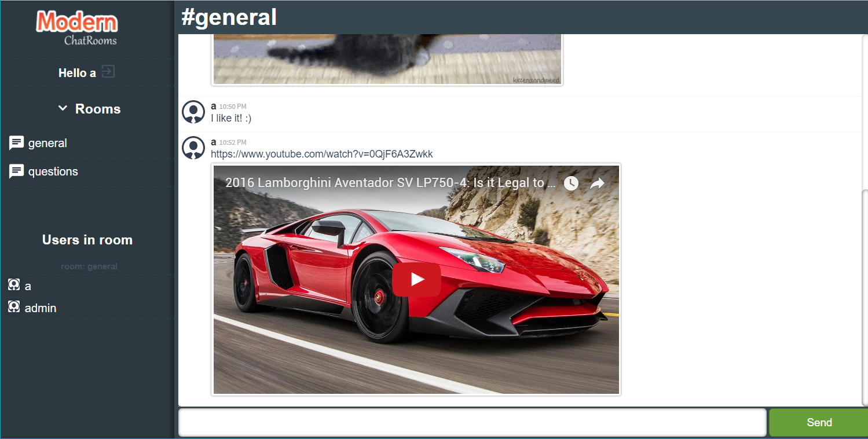Click the Share arrow icon on video
This screenshot has width=868, height=439.
597,183
